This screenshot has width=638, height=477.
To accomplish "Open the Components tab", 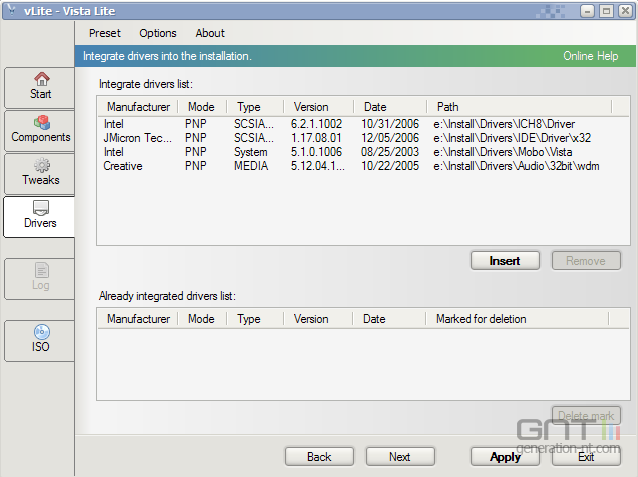I will tap(39, 131).
